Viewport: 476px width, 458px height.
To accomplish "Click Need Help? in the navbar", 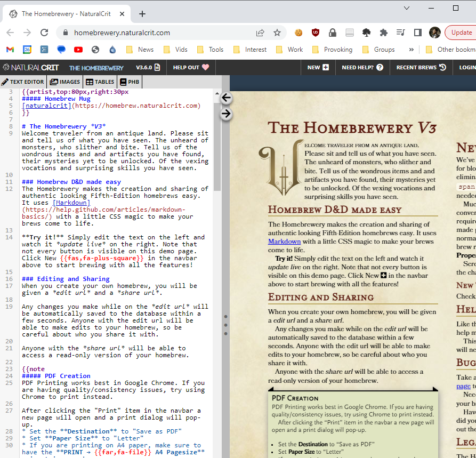I will click(x=362, y=67).
